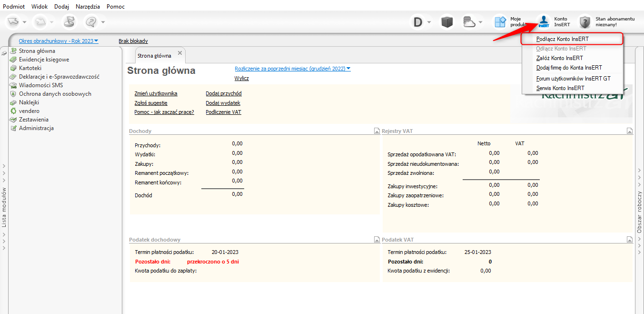Click the flag home page toolbar icon

tap(69, 21)
